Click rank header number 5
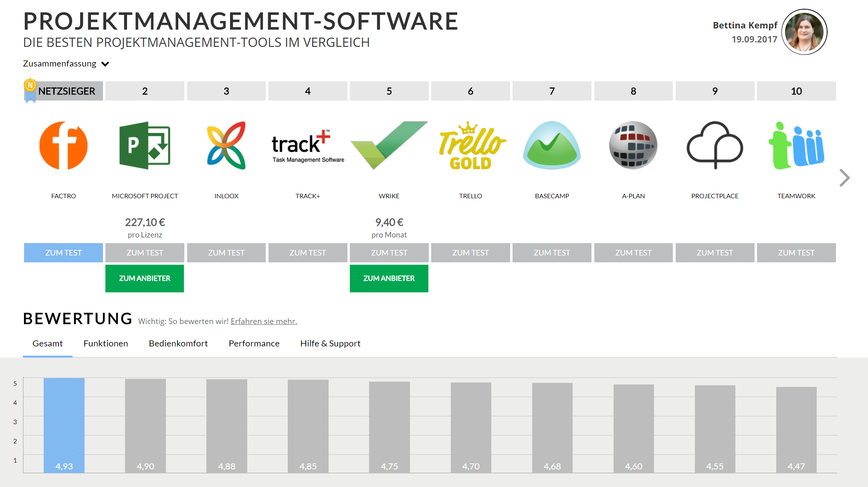The height and width of the screenshot is (487, 868). pos(389,91)
